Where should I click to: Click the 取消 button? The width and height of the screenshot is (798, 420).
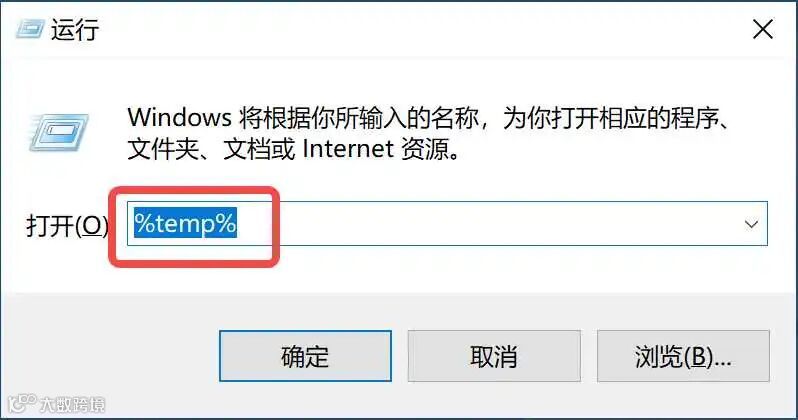[494, 356]
